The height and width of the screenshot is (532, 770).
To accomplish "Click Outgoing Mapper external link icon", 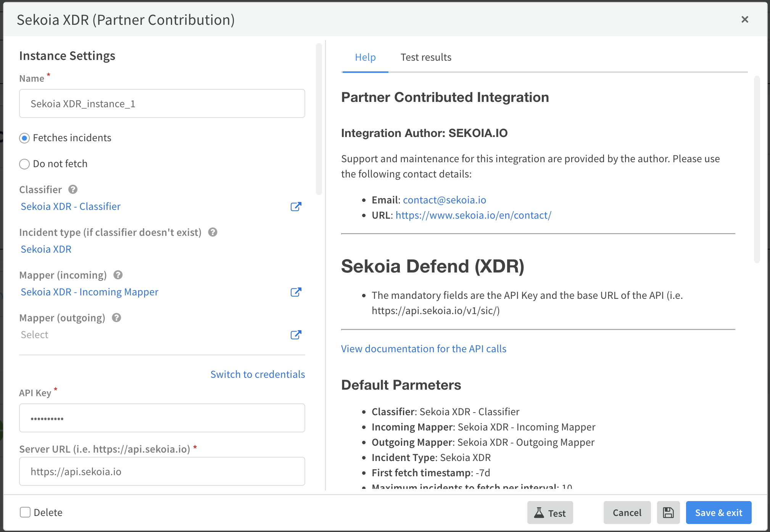I will pyautogui.click(x=296, y=335).
